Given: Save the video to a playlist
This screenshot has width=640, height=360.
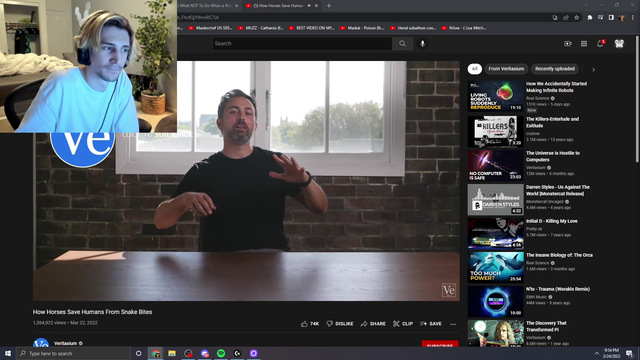Looking at the screenshot, I should point(431,324).
